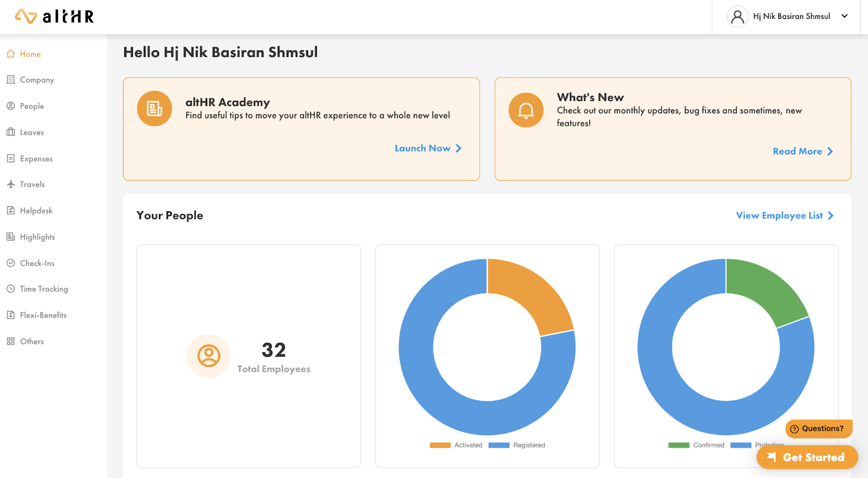The height and width of the screenshot is (478, 868).
Task: Click chevron next to Read More
Action: tap(830, 151)
